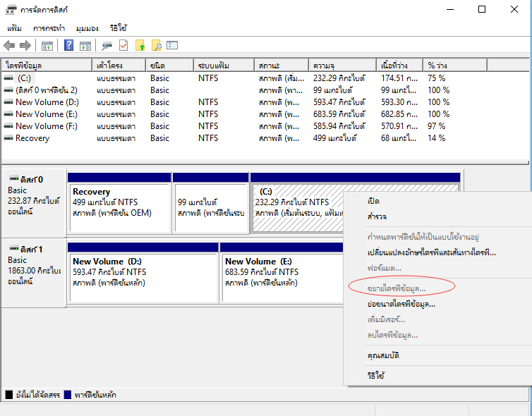
Task: Click the red checkmark document toolbar icon
Action: click(123, 46)
